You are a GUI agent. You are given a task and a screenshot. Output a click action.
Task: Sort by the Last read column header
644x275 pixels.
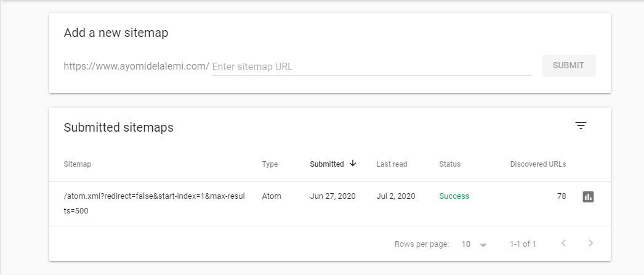[392, 164]
